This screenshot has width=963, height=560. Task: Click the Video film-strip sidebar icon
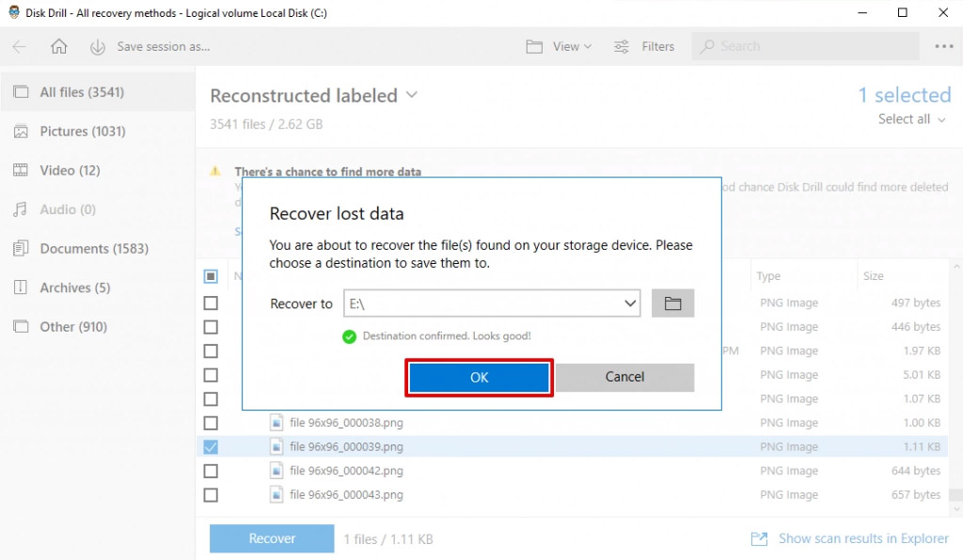coord(21,170)
